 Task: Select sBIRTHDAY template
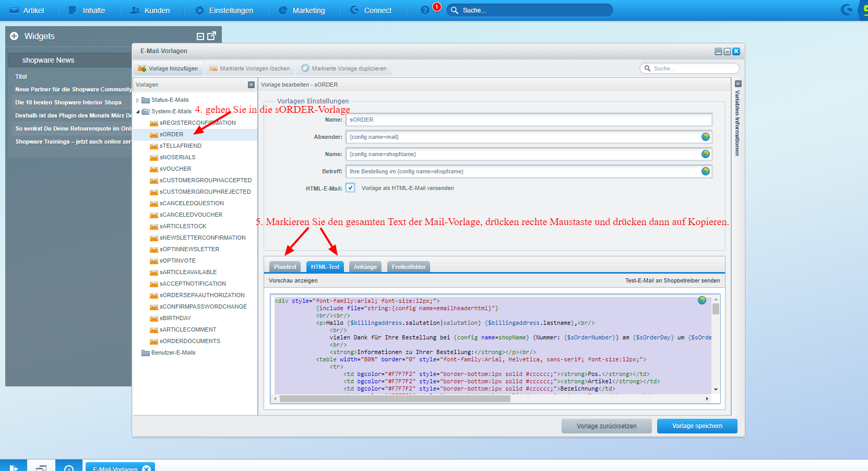(x=175, y=318)
